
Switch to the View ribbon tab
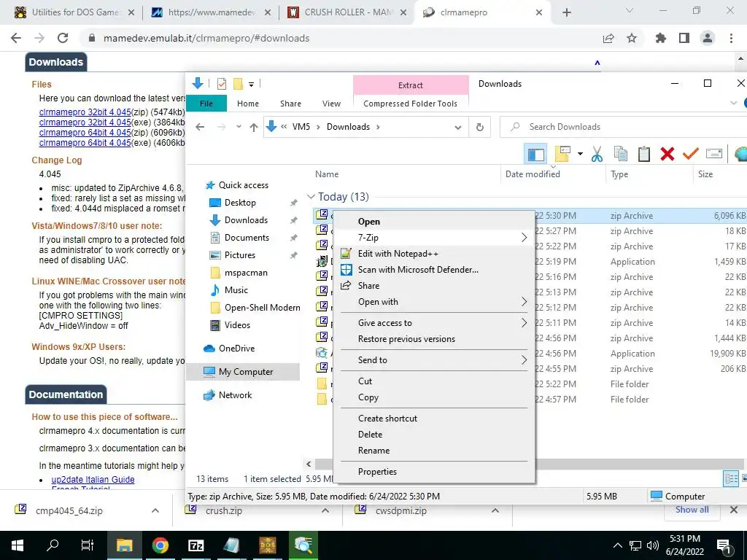pyautogui.click(x=331, y=104)
